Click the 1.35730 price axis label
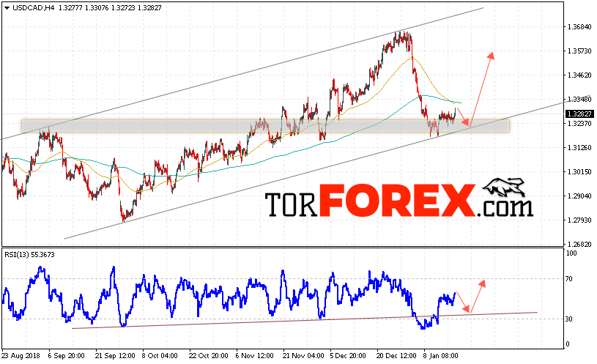597x364 pixels. tap(579, 51)
